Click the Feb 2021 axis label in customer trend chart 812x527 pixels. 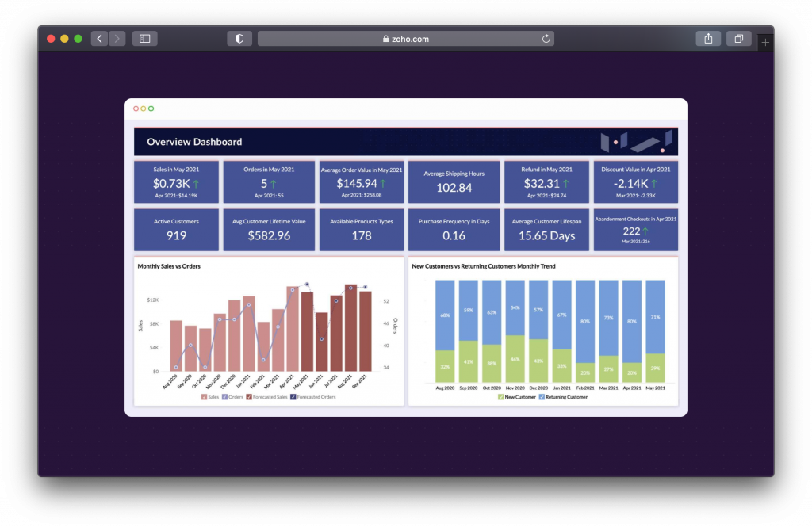click(x=585, y=388)
